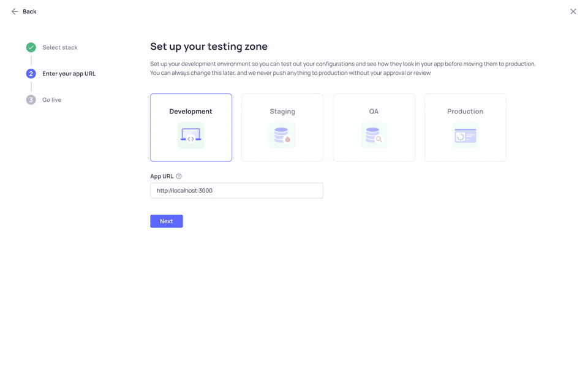Open the Enter your app URL step

[x=69, y=74]
